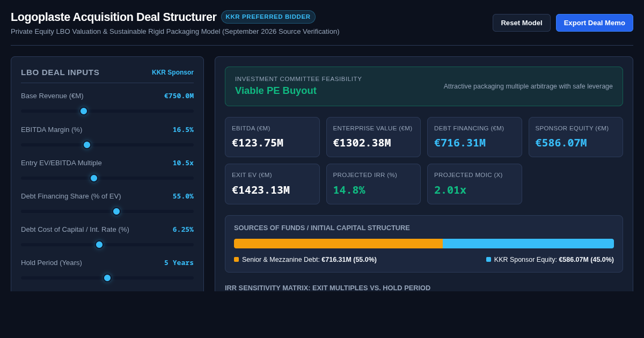
Task: Click the Entry multiple value 10.5x
Action: pyautogui.click(x=183, y=163)
